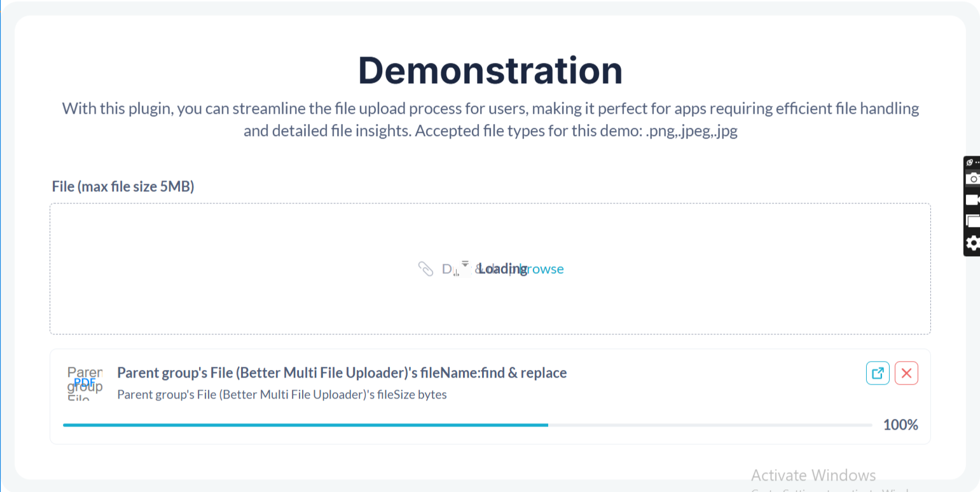
Task: Click the paperclip attachment icon
Action: pyautogui.click(x=425, y=269)
